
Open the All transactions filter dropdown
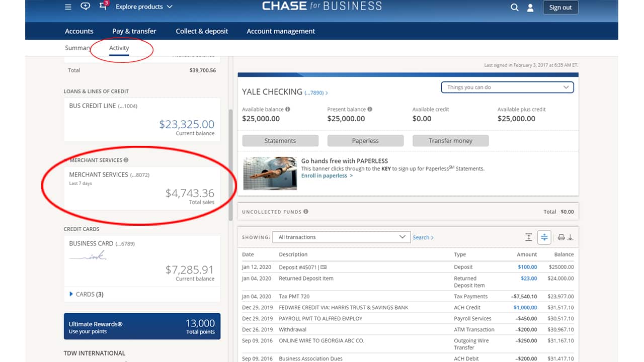pyautogui.click(x=341, y=237)
